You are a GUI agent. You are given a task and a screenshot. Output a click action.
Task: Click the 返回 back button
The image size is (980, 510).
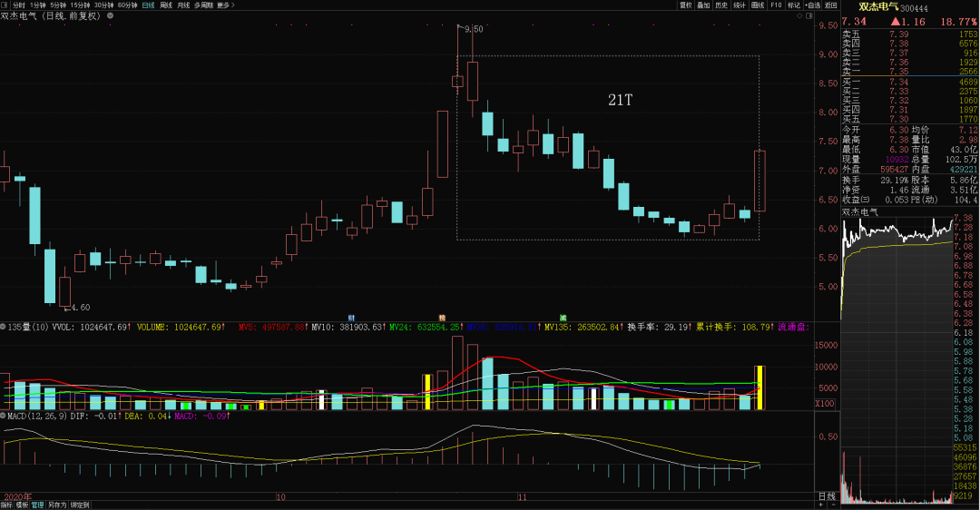coord(830,5)
